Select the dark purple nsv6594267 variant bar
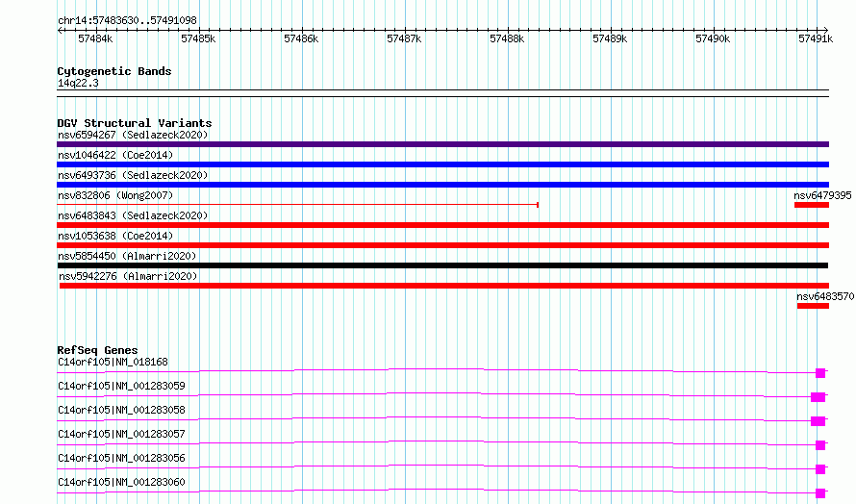Image resolution: width=856 pixels, height=504 pixels. (442, 144)
